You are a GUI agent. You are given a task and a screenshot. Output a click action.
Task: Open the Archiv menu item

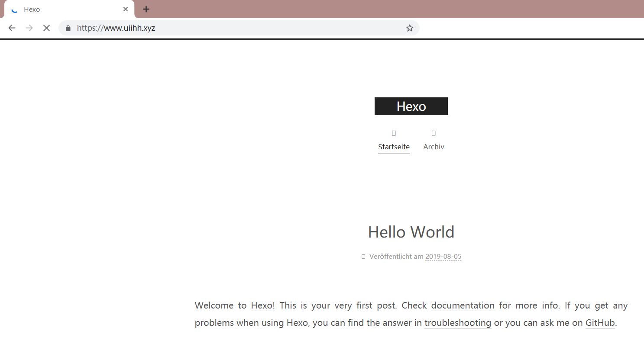434,147
